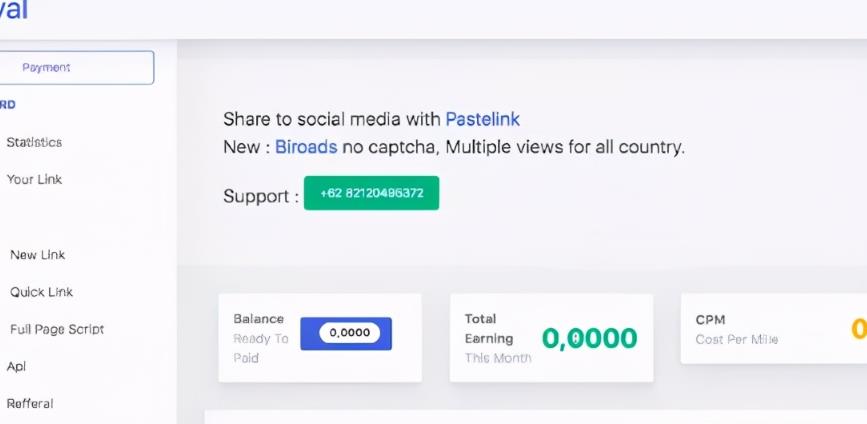Open Full Page Script option
This screenshot has height=424, width=867.
56,329
